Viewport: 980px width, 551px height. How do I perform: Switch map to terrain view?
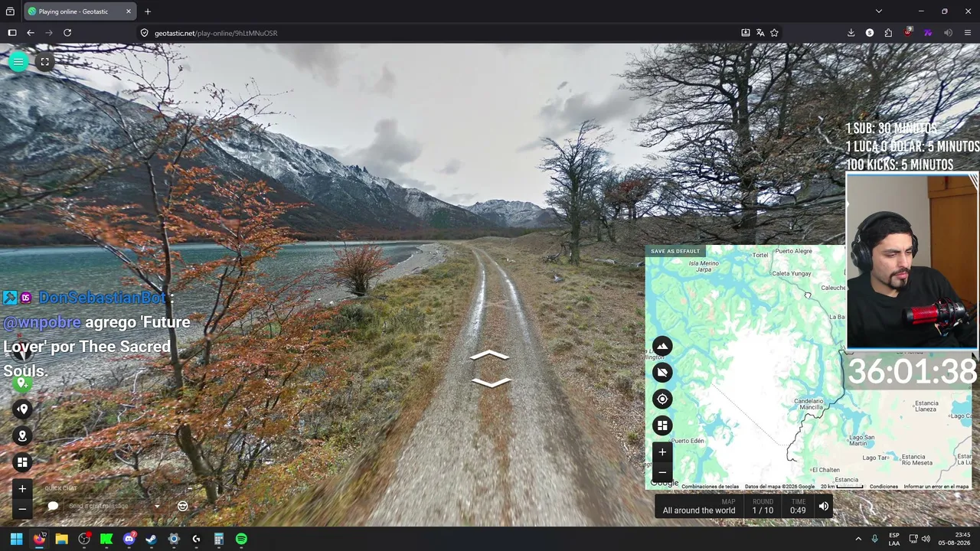pyautogui.click(x=662, y=346)
